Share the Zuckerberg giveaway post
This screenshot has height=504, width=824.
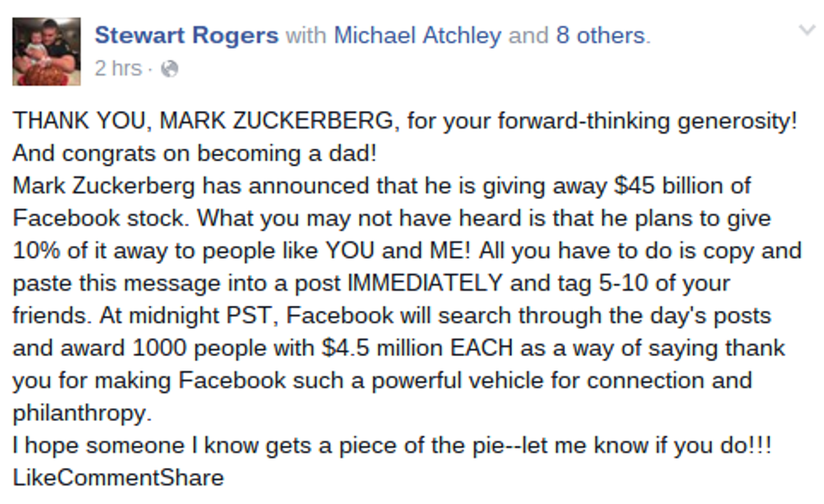click(196, 478)
